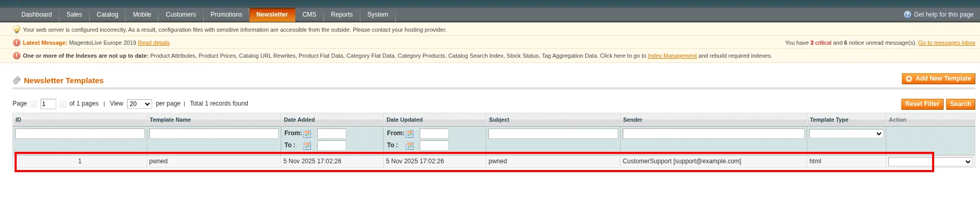
Task: Click the Newsletter Templates heading icon
Action: point(17,80)
